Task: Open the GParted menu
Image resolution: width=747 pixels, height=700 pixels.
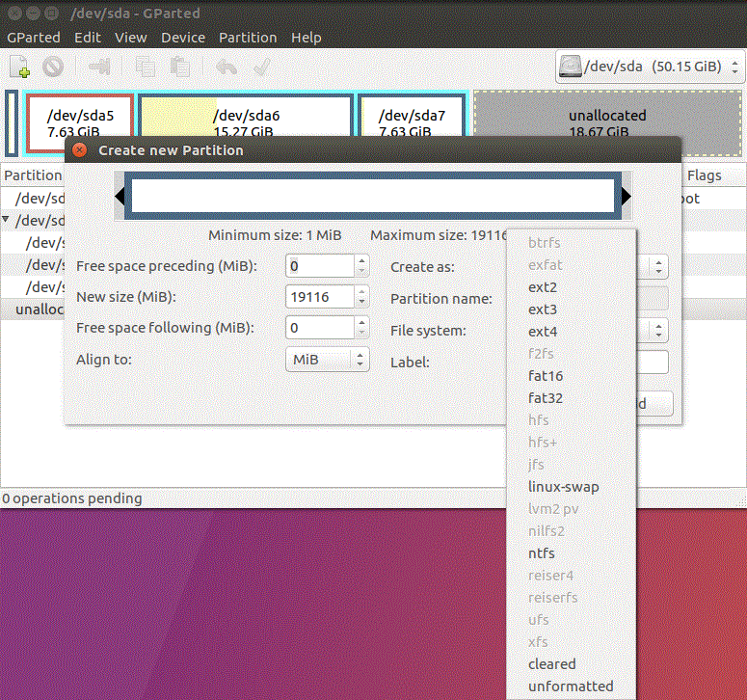Action: 34,38
